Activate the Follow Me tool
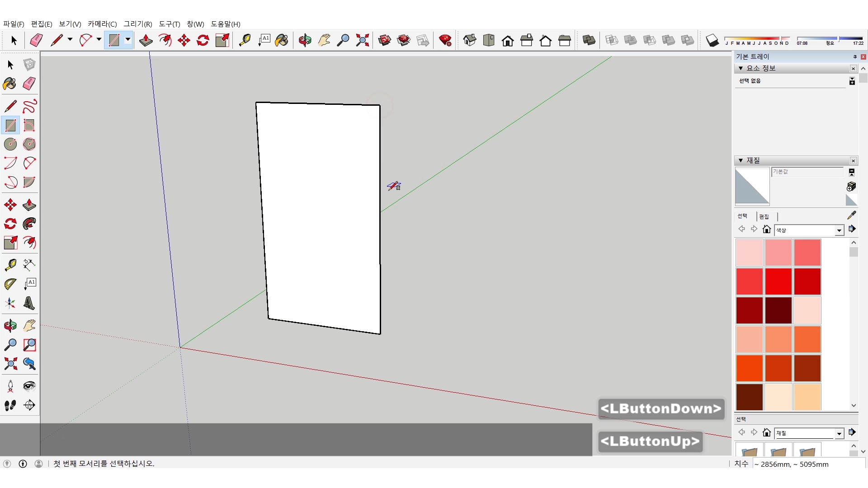Viewport: 868px width, 488px height. click(29, 224)
